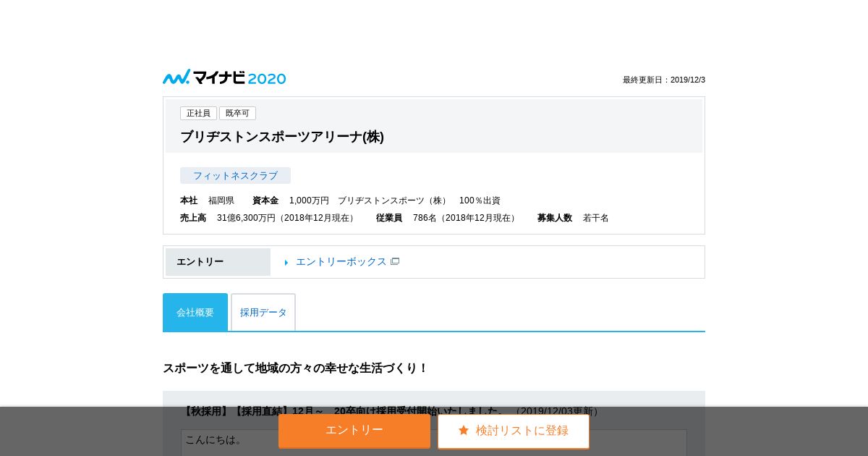Click the 本社 field label

click(189, 200)
